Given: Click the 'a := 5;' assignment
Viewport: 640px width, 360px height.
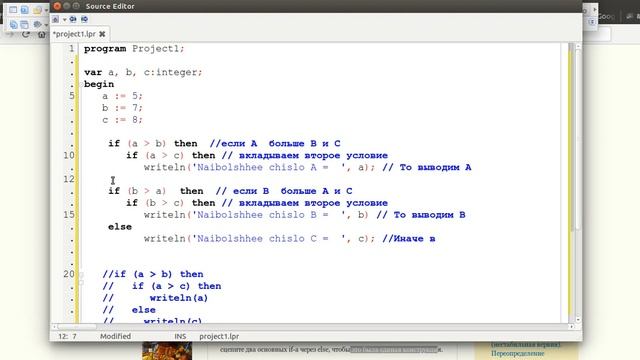Looking at the screenshot, I should point(122,96).
